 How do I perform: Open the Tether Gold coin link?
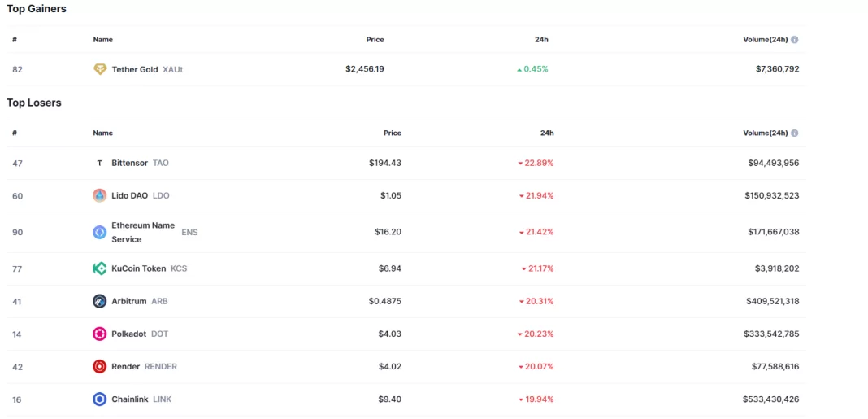click(135, 69)
